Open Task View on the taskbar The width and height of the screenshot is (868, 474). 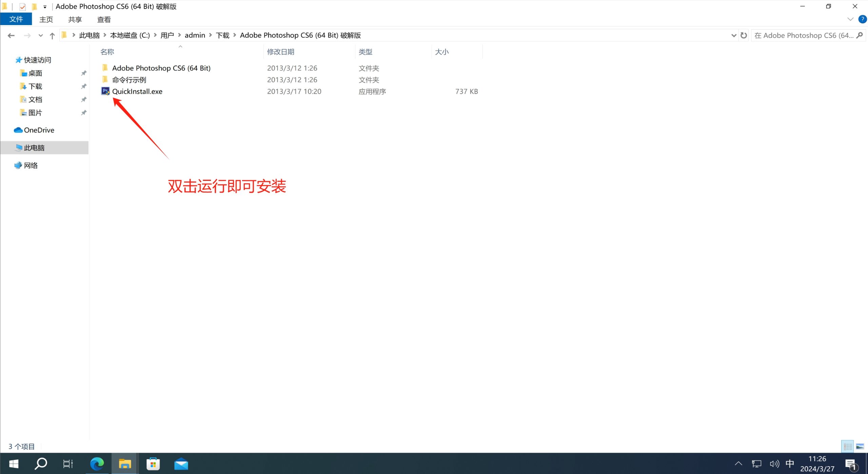tap(68, 463)
